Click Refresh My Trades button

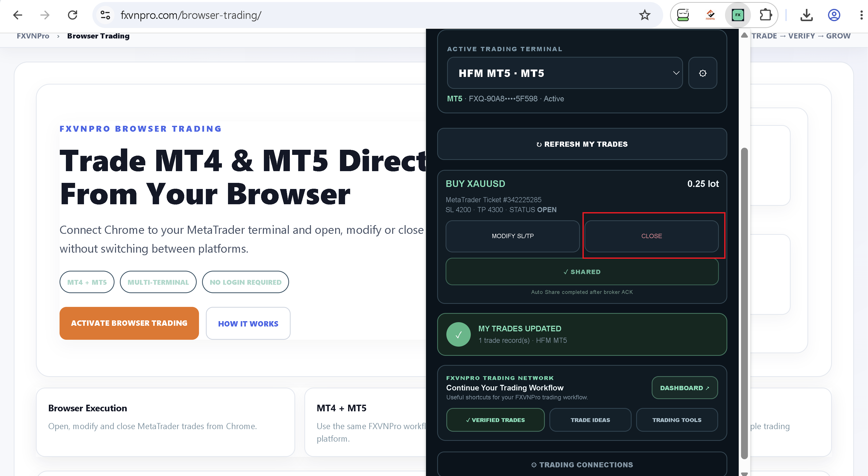[582, 144]
